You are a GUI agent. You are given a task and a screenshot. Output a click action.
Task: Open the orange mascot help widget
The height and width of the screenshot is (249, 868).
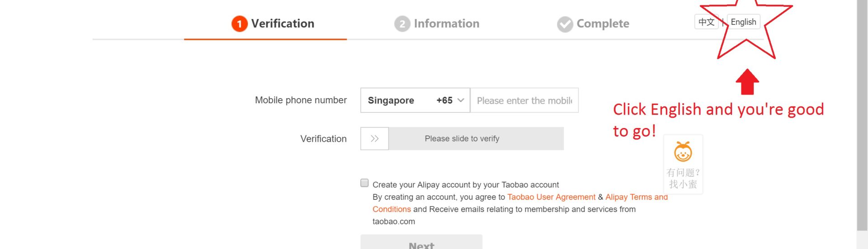pyautogui.click(x=683, y=165)
